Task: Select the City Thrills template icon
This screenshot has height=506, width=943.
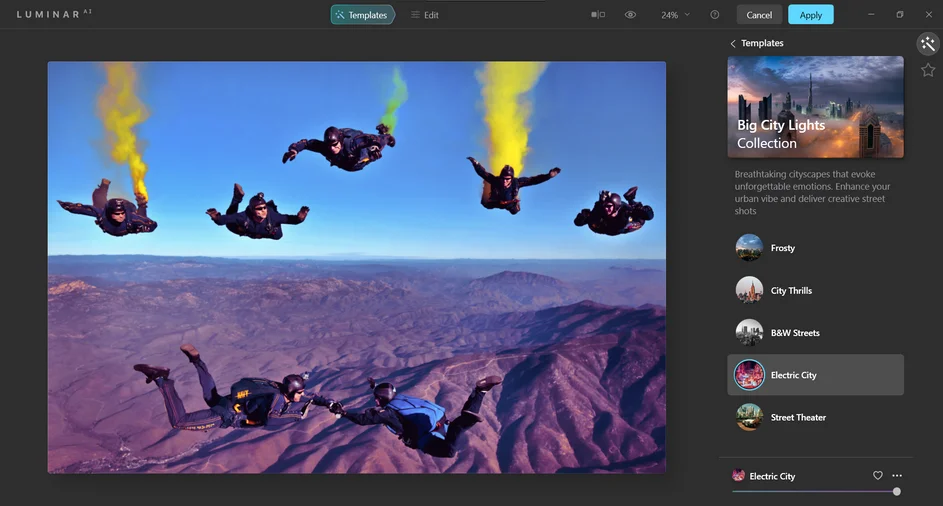Action: click(749, 290)
